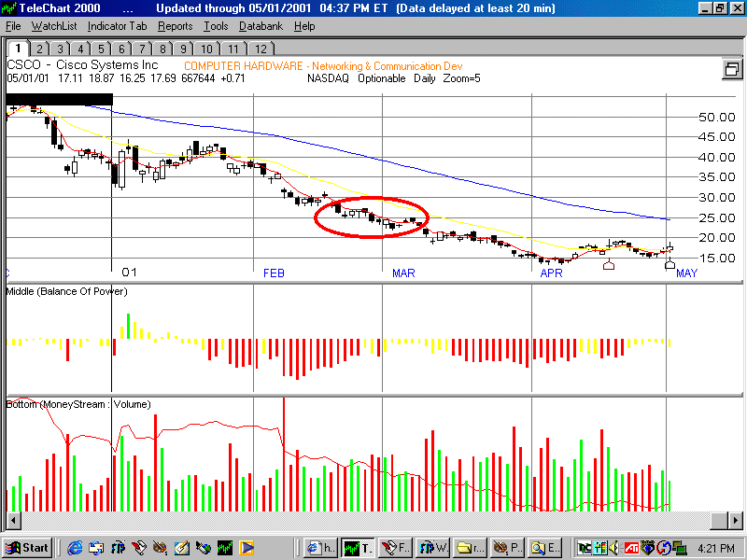The image size is (747, 560).
Task: Click the chart window restore icon
Action: pos(732,69)
